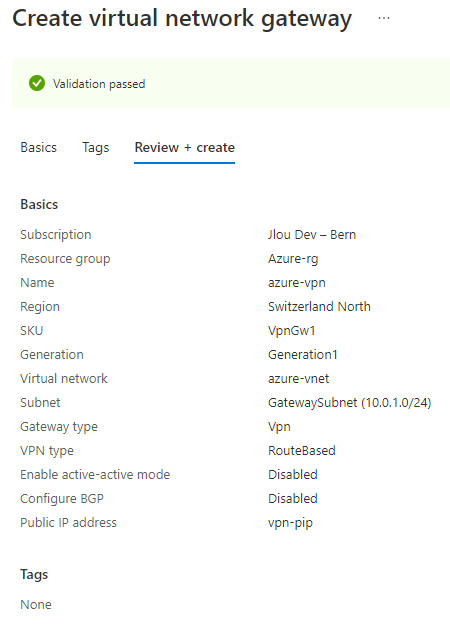
Task: Select the azure-vnet virtual network value
Action: [x=298, y=379]
